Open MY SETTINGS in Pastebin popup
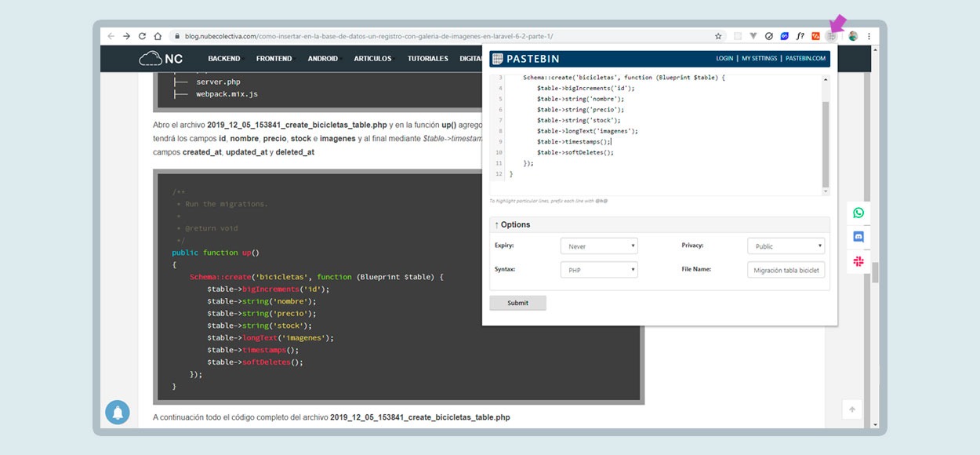 click(x=760, y=59)
